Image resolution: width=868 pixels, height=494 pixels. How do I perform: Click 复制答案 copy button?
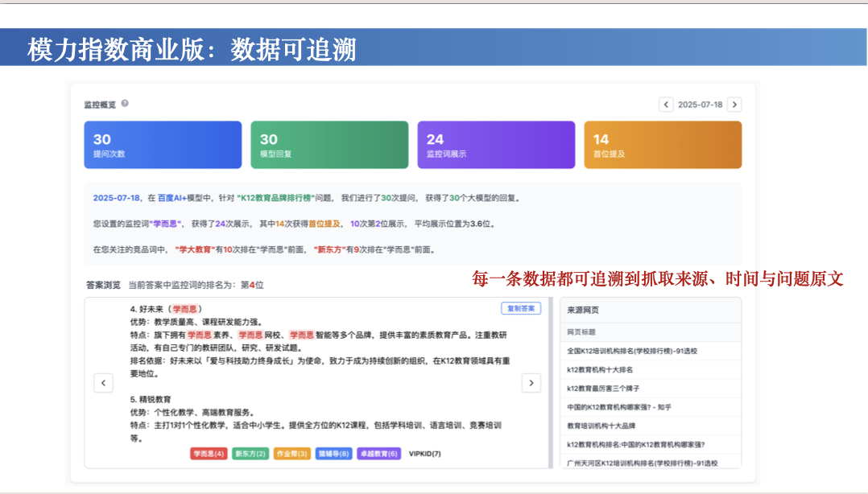[521, 309]
